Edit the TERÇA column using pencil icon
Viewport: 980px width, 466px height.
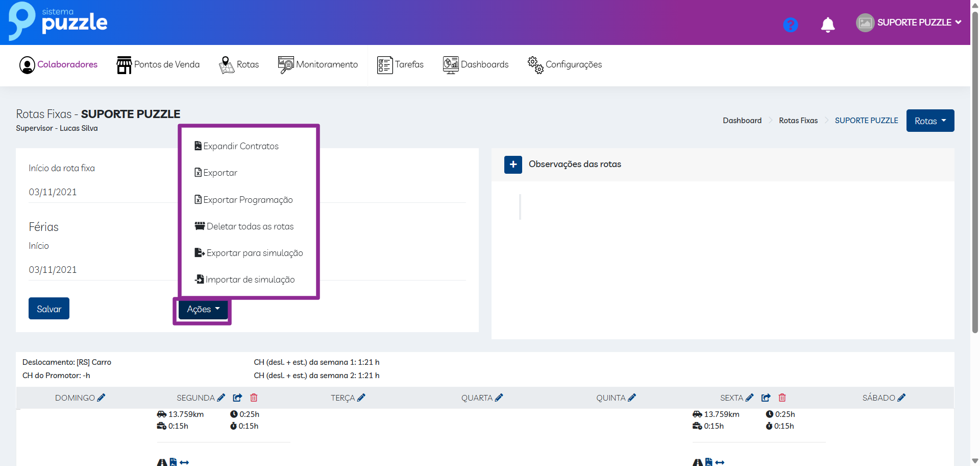click(x=361, y=398)
